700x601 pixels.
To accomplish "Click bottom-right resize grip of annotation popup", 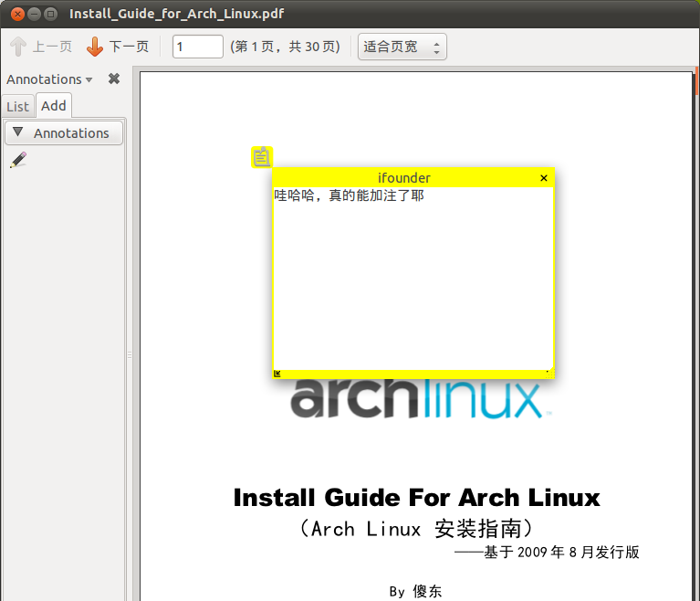I will pos(549,374).
